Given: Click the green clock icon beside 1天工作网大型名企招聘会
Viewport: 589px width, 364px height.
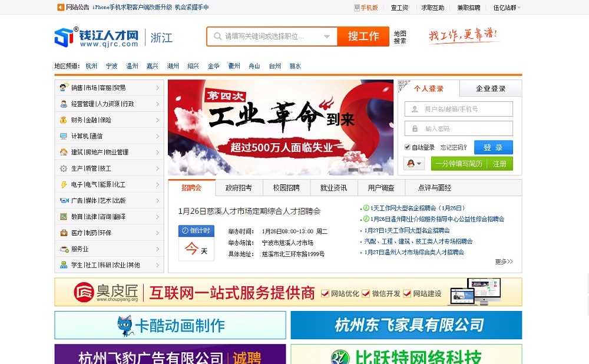Looking at the screenshot, I should tap(366, 208).
